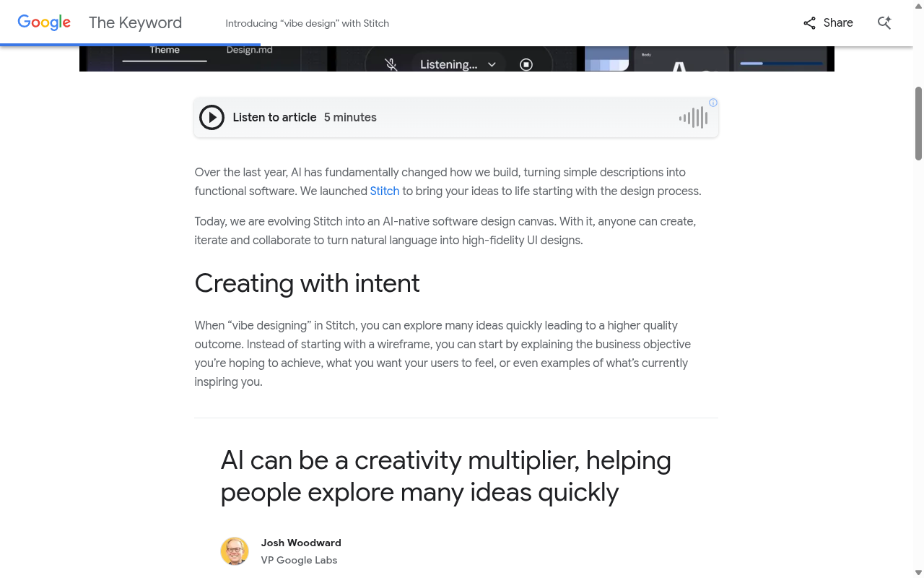
Task: Click the blue progress slider in video
Action: tap(781, 64)
